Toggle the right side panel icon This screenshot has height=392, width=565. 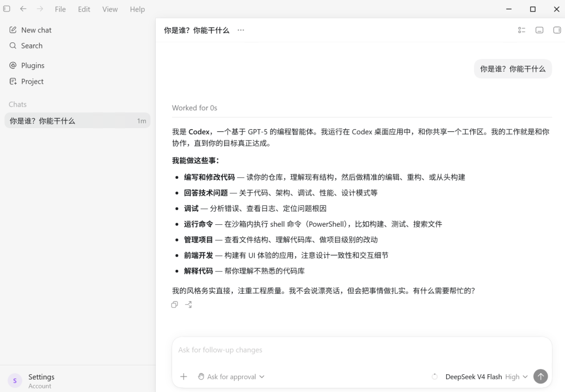click(557, 30)
